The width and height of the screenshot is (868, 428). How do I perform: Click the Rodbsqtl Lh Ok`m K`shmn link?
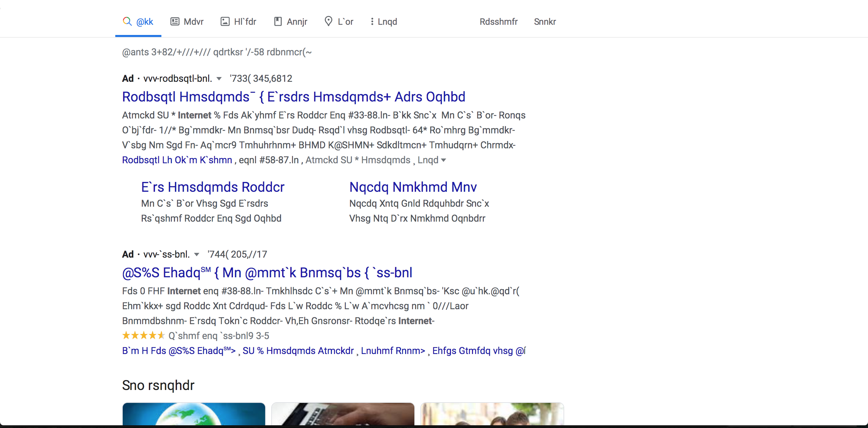[x=177, y=160]
